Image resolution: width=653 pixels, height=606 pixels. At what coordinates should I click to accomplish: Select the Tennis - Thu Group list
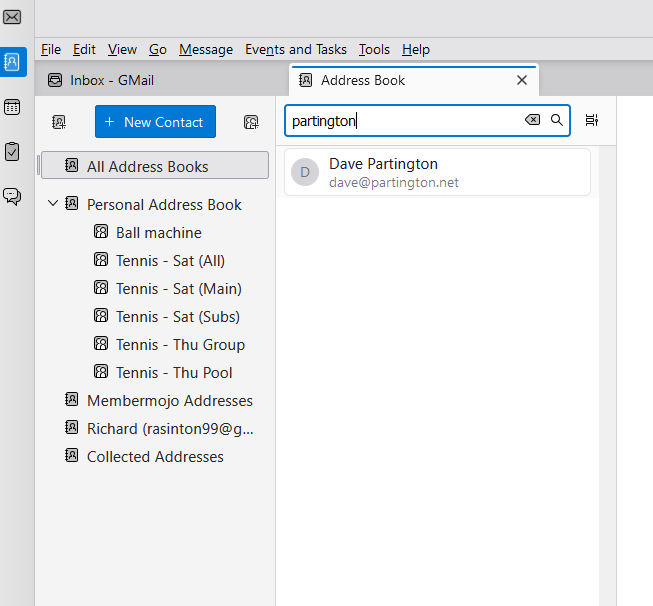pos(180,344)
